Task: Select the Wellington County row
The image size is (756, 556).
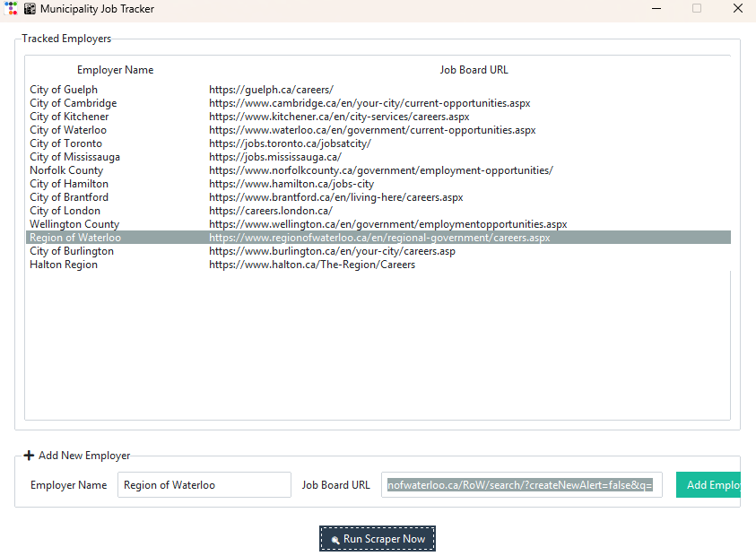Action: click(x=378, y=224)
